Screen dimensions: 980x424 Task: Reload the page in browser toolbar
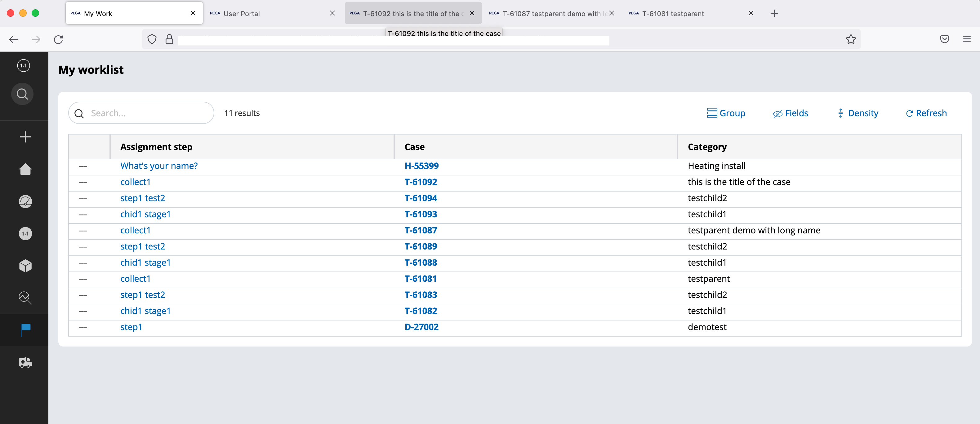click(58, 39)
